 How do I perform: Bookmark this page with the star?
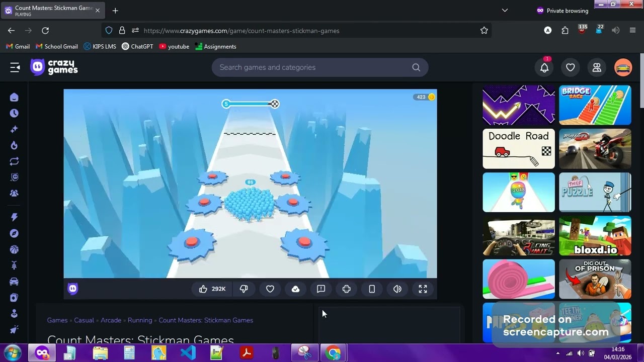[x=484, y=31]
